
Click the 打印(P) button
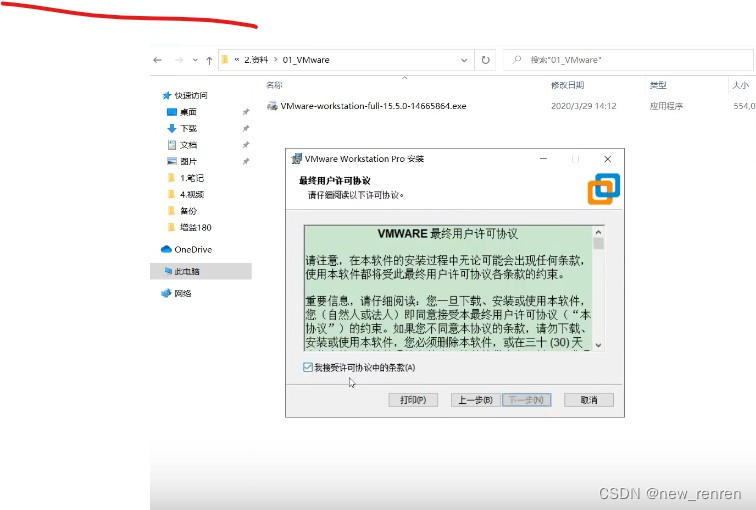pyautogui.click(x=413, y=400)
